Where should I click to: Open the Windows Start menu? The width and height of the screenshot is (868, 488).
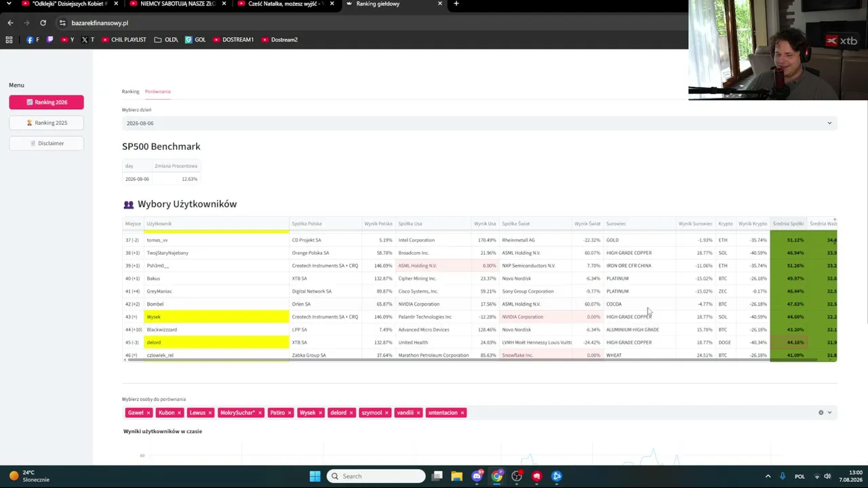[315, 476]
